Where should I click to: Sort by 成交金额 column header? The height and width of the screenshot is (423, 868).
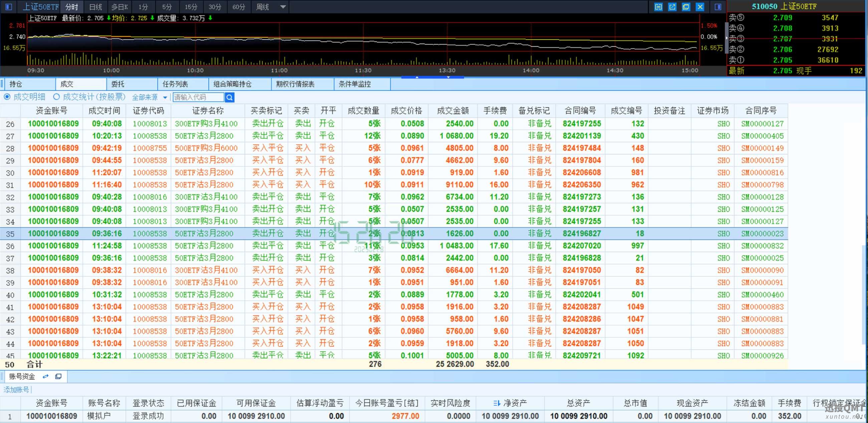coord(453,110)
